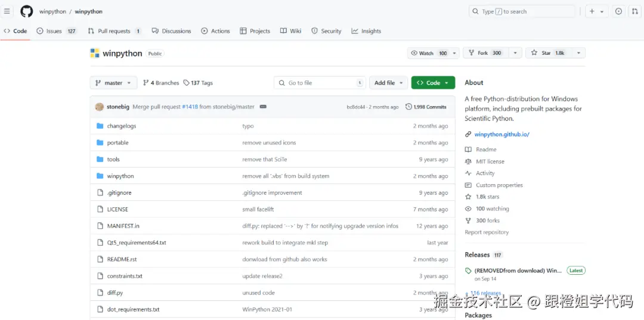
Task: Open the Wiki tab
Action: tap(291, 31)
